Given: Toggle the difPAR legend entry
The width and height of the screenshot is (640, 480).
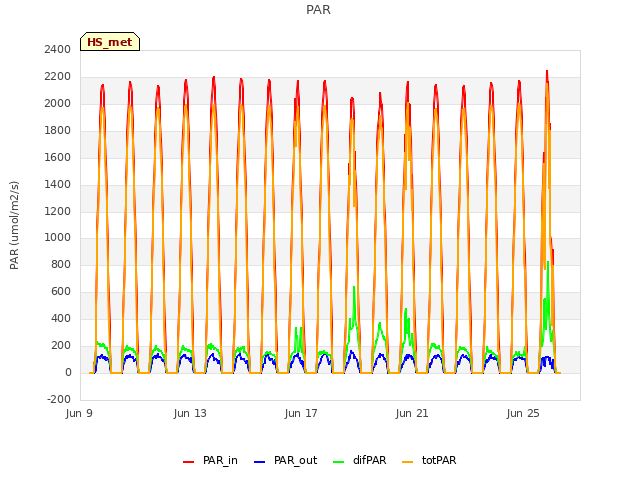Looking at the screenshot, I should 360,460.
